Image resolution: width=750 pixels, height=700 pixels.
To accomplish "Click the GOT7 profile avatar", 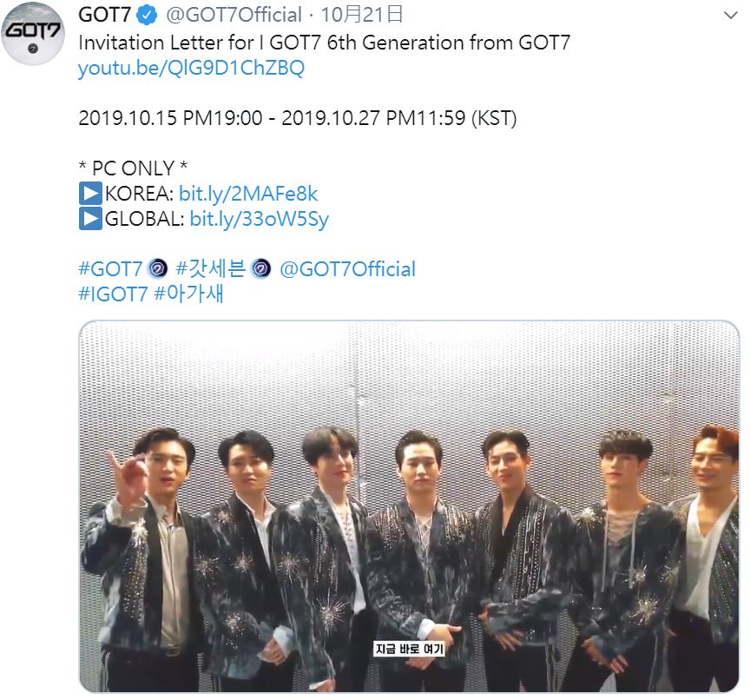I will 34,34.
